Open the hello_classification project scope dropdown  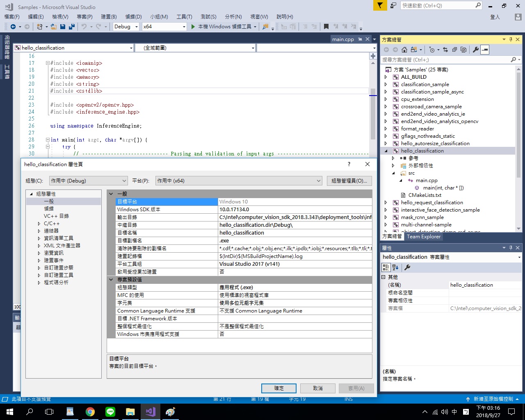click(x=74, y=48)
